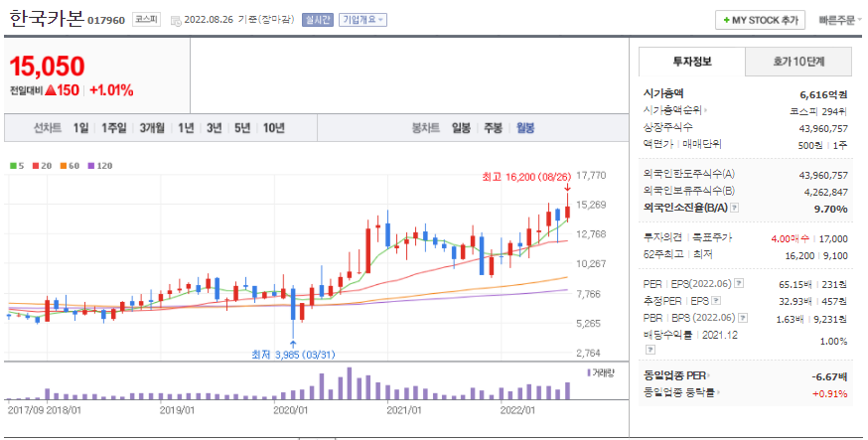868x440 pixels.
Task: Click the 외국인소진율 value 9.70%
Action: pos(831,209)
